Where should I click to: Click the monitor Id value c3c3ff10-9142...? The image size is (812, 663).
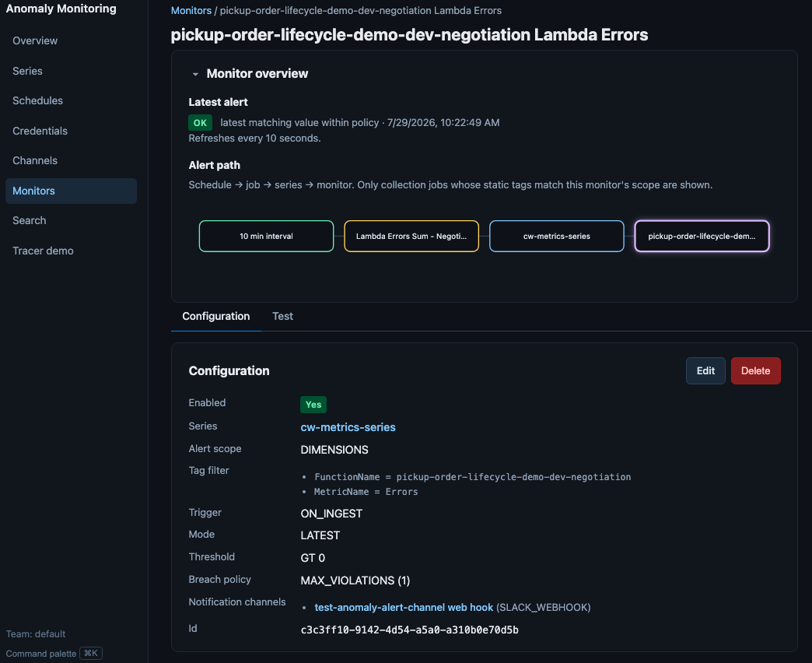(x=410, y=630)
